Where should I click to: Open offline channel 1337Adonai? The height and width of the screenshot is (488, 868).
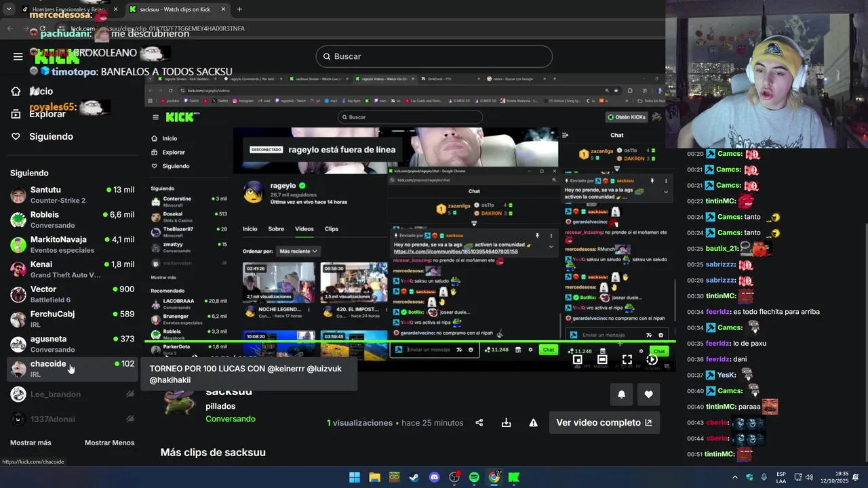pyautogui.click(x=72, y=419)
